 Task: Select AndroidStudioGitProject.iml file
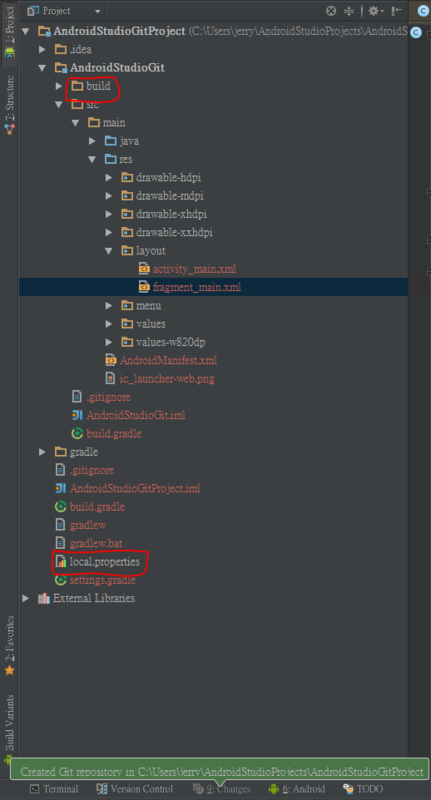click(x=135, y=488)
